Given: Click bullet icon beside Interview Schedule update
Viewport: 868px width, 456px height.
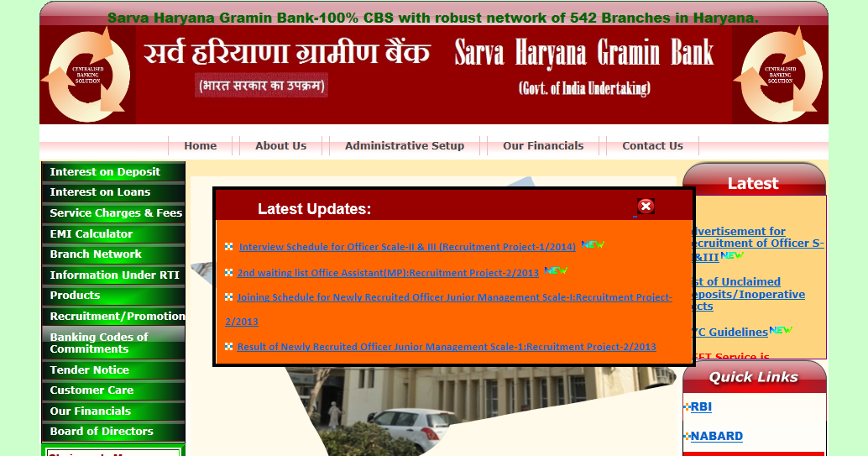Looking at the screenshot, I should pos(228,247).
